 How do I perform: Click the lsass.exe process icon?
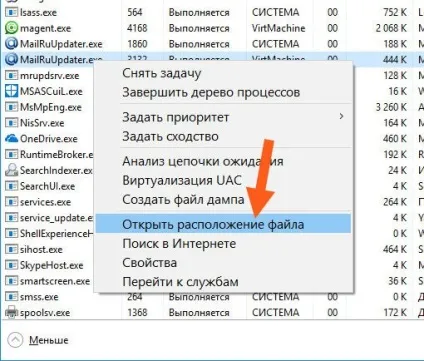coord(11,13)
